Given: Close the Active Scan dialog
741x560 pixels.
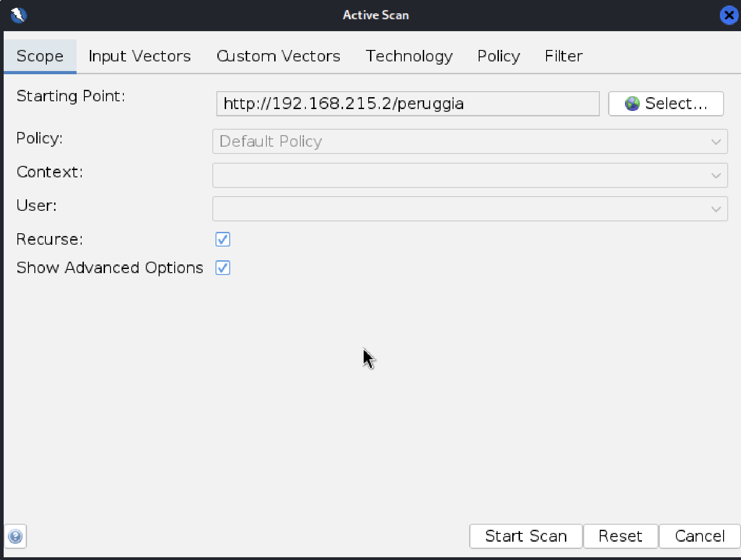Looking at the screenshot, I should (x=729, y=15).
